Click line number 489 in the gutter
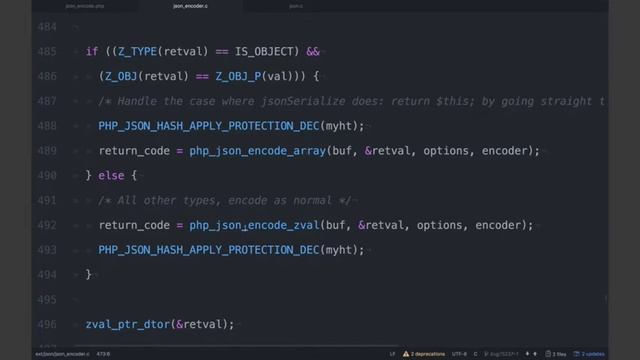The image size is (640, 360). pos(47,151)
